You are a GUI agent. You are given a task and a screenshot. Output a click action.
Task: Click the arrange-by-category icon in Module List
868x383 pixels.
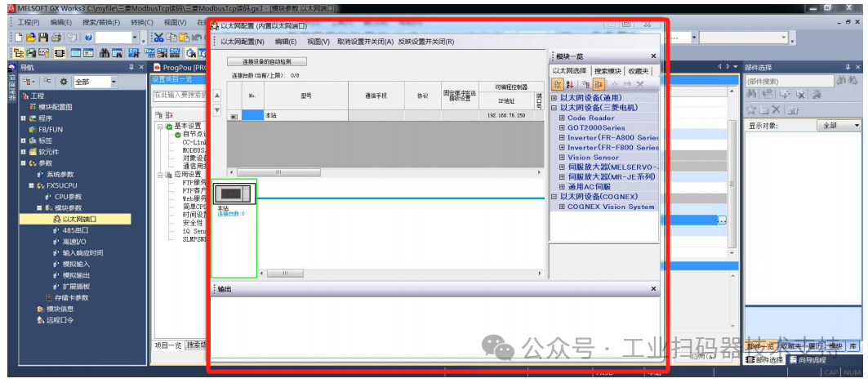pos(558,84)
